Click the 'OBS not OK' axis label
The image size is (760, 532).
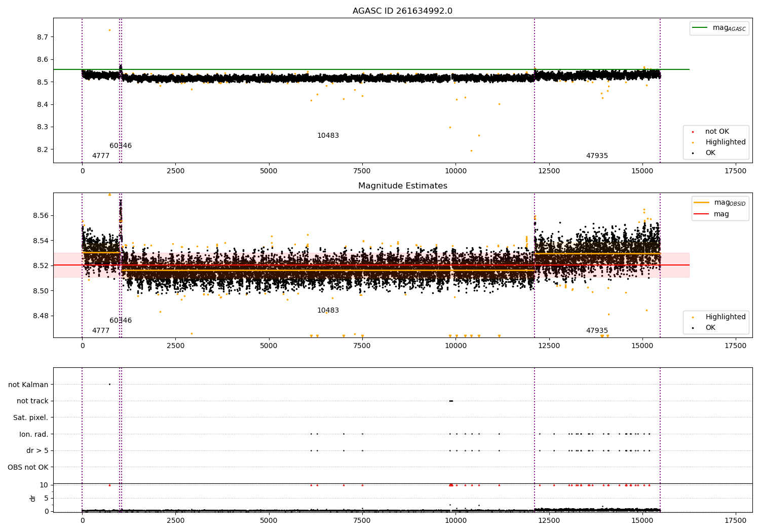(28, 467)
